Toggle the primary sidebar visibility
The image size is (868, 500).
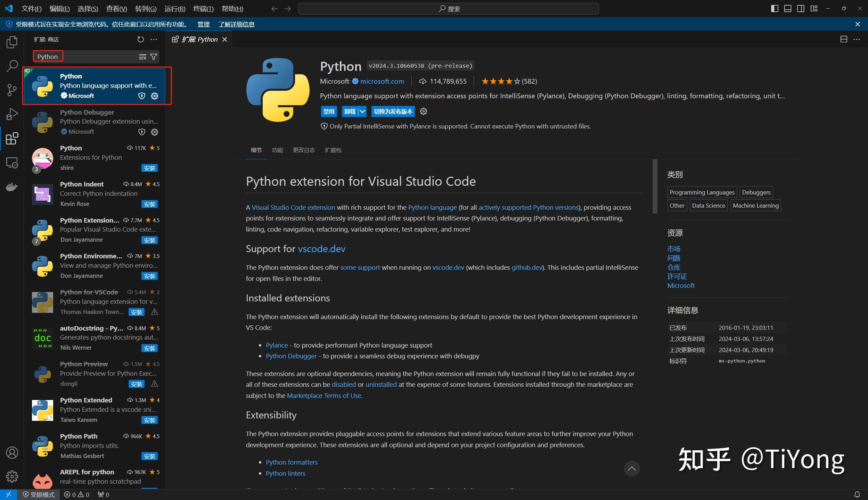tap(774, 8)
